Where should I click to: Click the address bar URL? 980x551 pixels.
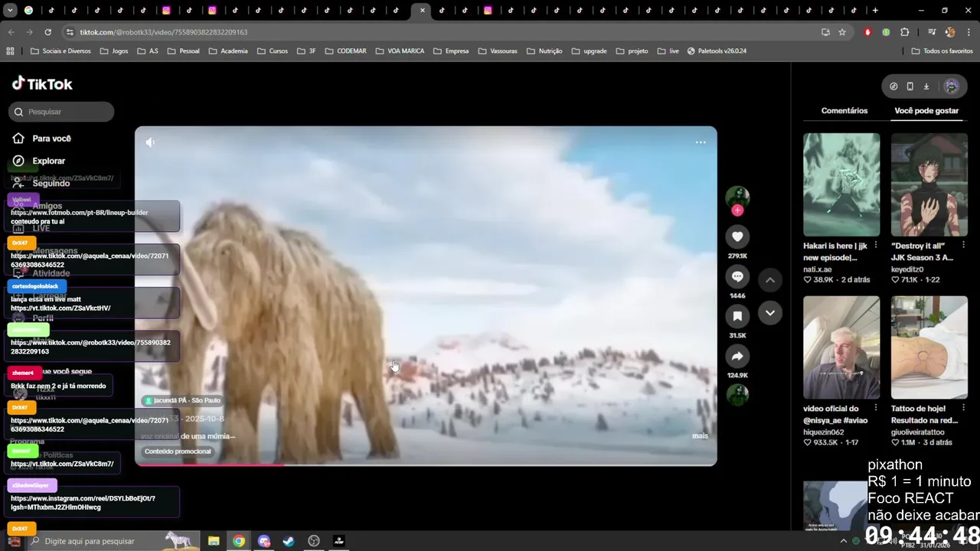click(164, 32)
